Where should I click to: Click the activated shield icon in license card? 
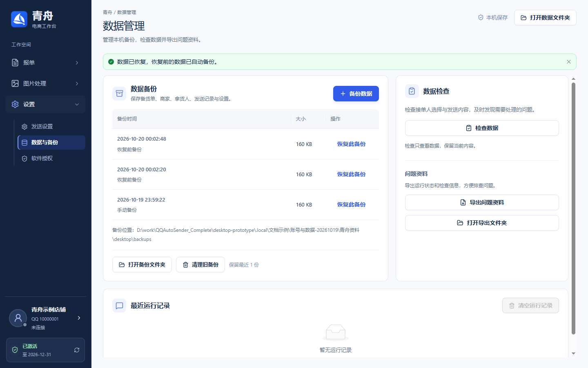(15, 350)
